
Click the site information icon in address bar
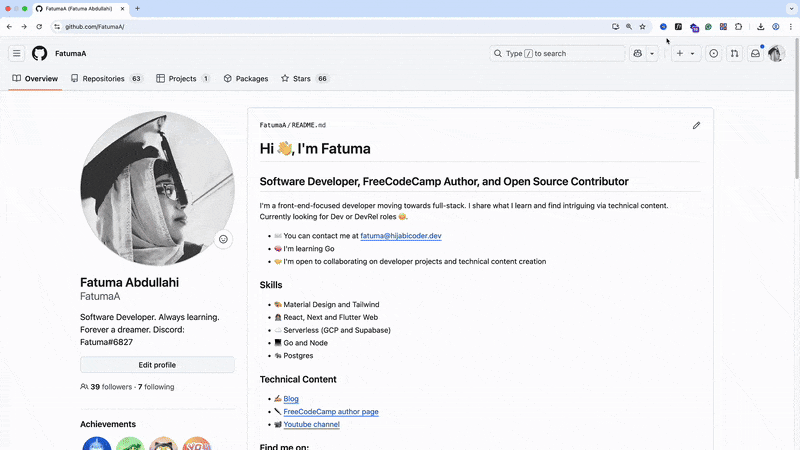tap(57, 27)
